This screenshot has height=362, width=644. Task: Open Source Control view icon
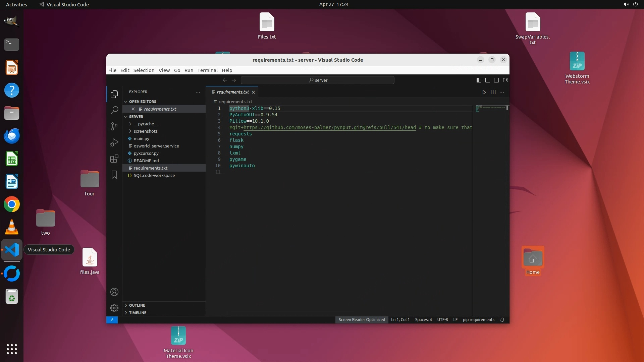coord(114,126)
